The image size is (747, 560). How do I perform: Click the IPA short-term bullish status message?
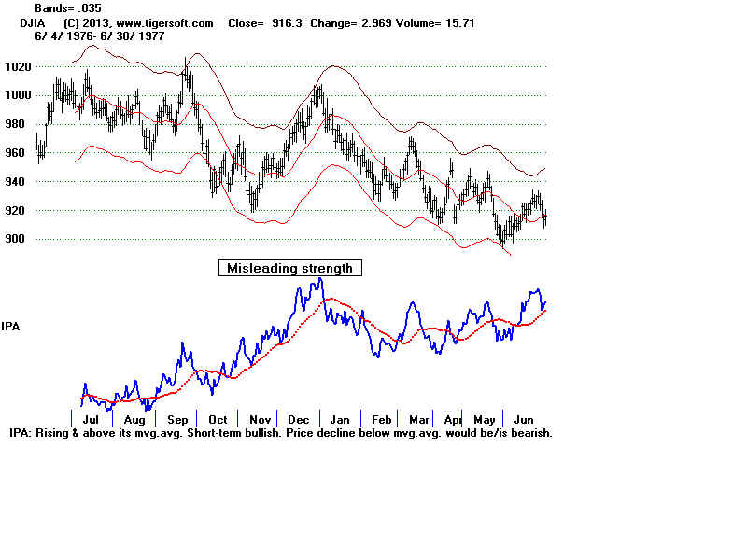281,433
